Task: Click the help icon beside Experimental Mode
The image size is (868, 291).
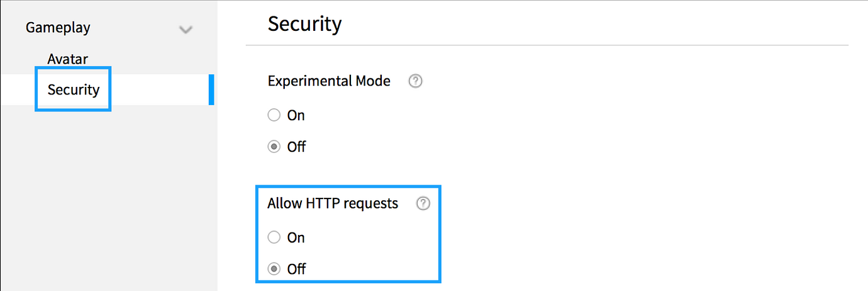Action: click(415, 81)
